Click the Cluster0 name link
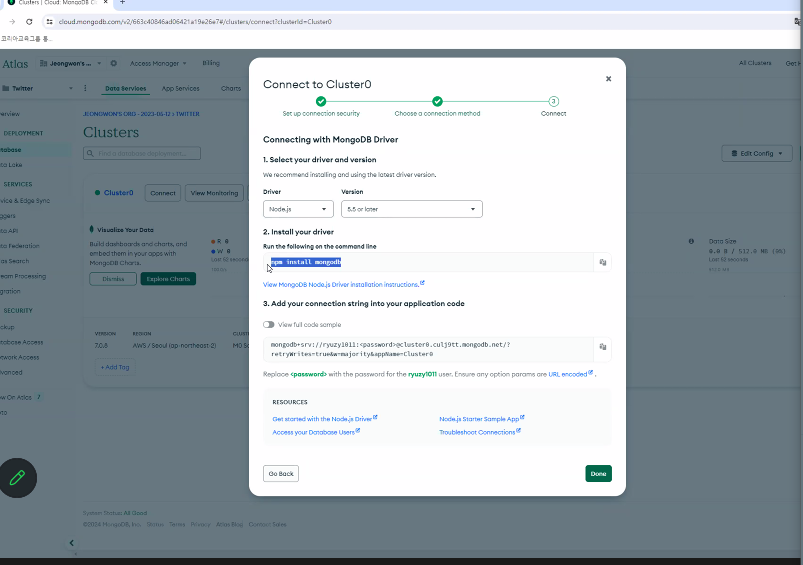Image resolution: width=803 pixels, height=565 pixels. coord(118,193)
